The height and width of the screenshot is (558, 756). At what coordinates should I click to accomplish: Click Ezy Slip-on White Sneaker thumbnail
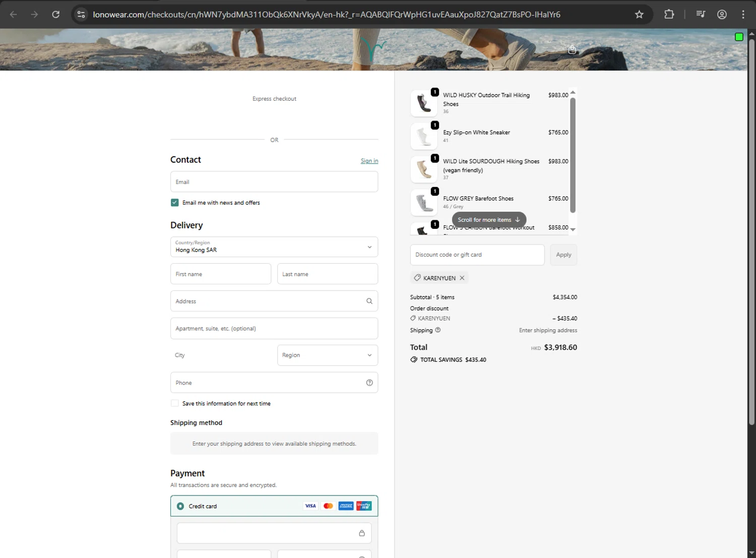[424, 137]
